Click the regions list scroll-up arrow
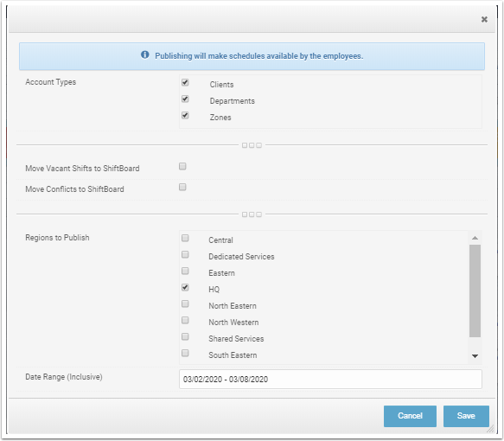 click(475, 238)
